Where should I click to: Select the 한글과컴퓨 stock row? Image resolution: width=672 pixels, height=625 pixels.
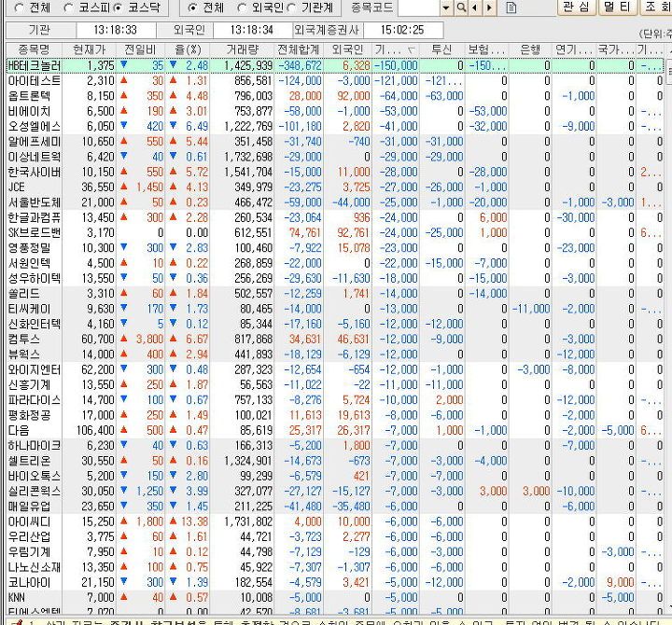coord(335,217)
